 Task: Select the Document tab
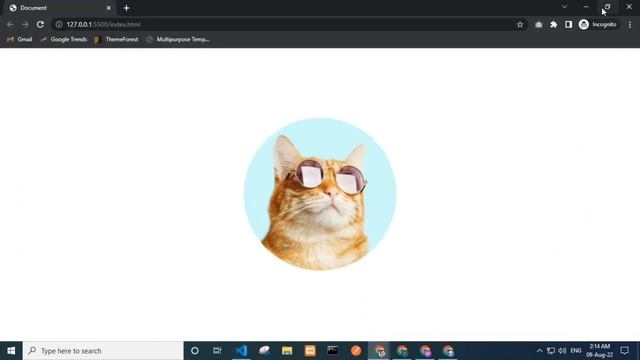59,8
